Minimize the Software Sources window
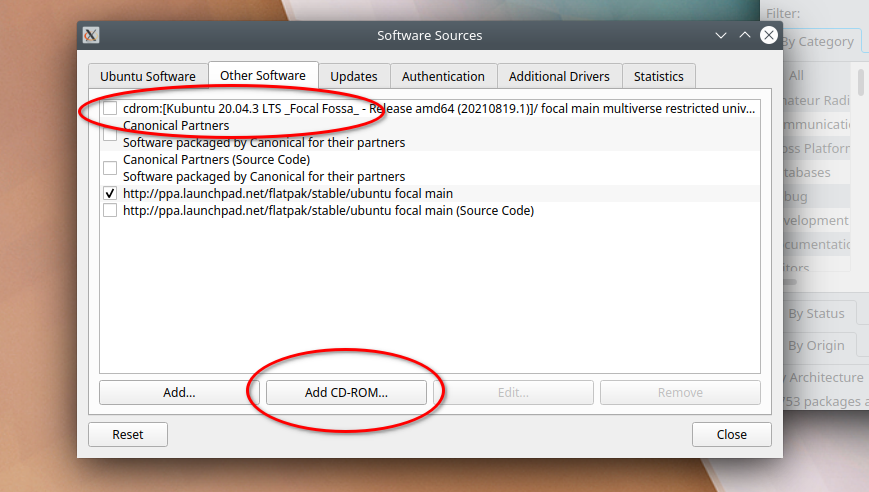869x492 pixels. pyautogui.click(x=721, y=35)
